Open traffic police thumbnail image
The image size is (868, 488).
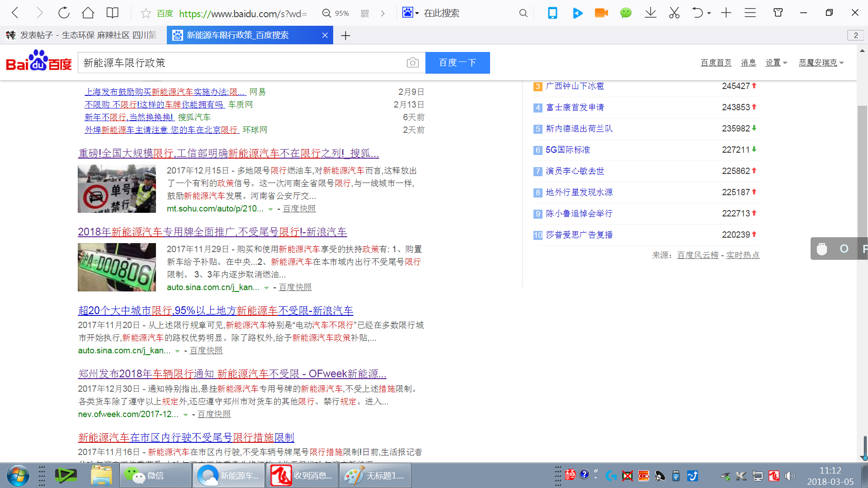point(117,189)
